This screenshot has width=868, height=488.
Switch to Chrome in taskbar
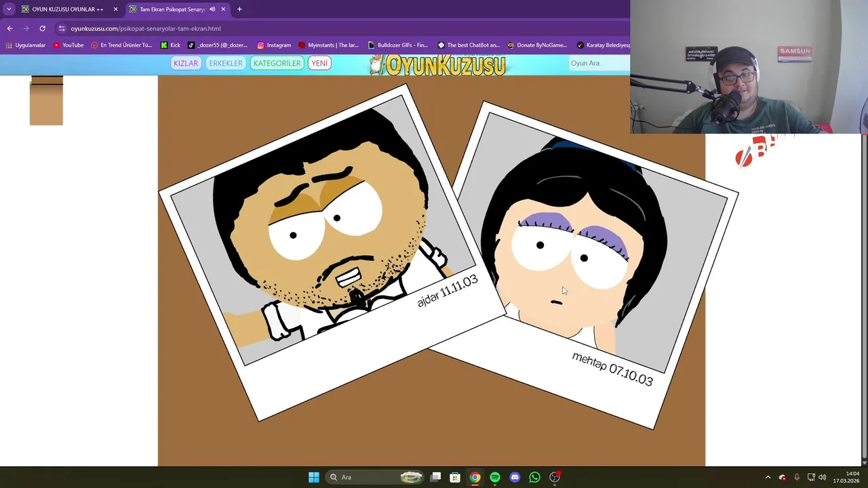pos(475,477)
